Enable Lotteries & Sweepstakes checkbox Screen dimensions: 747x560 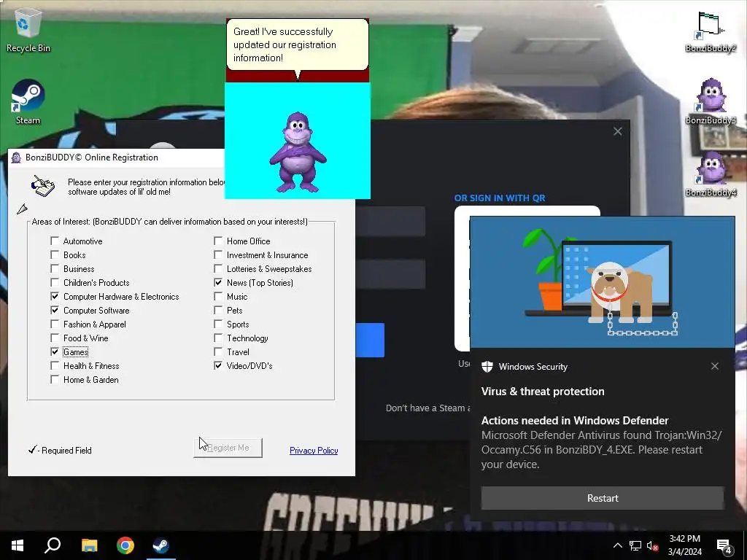tap(218, 268)
